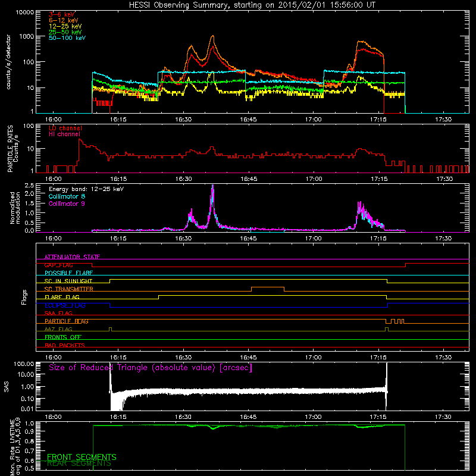
Task: Click the 16:15 tick under the particle rates plot
Action: pyautogui.click(x=118, y=179)
